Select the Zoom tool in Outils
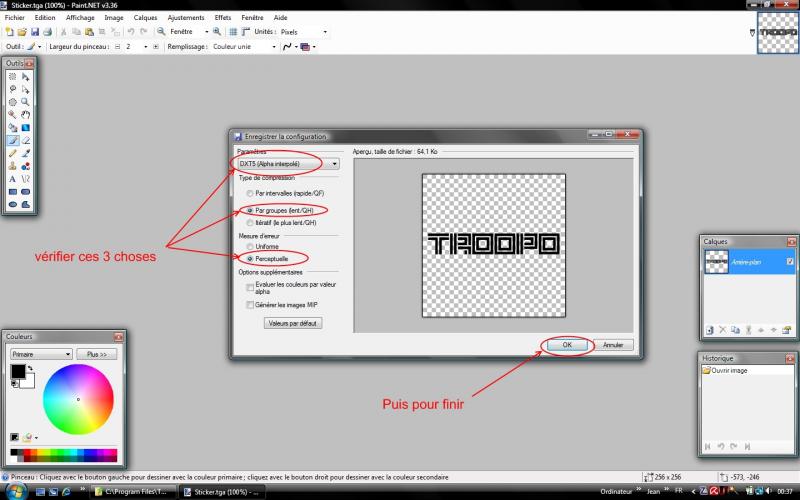The width and height of the screenshot is (800, 500). click(x=26, y=102)
